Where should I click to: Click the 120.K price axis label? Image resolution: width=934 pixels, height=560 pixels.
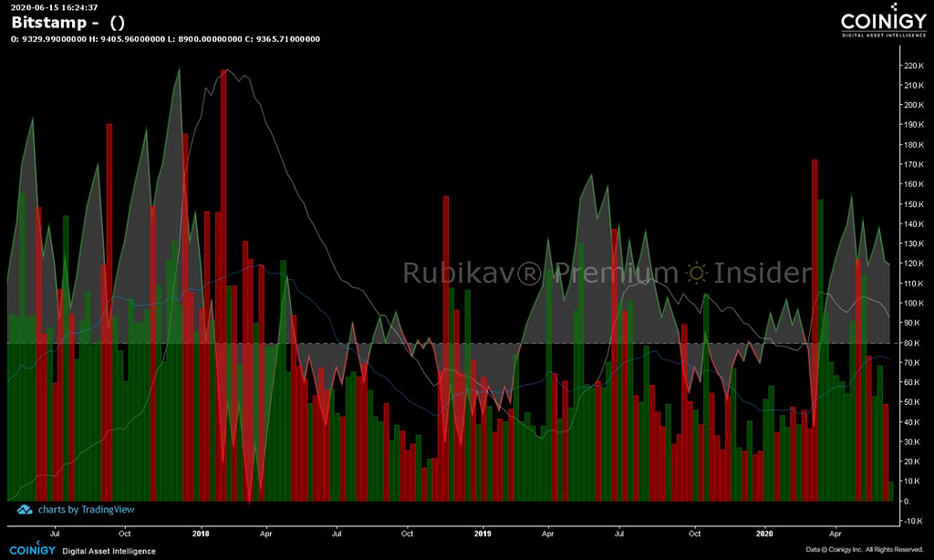914,264
